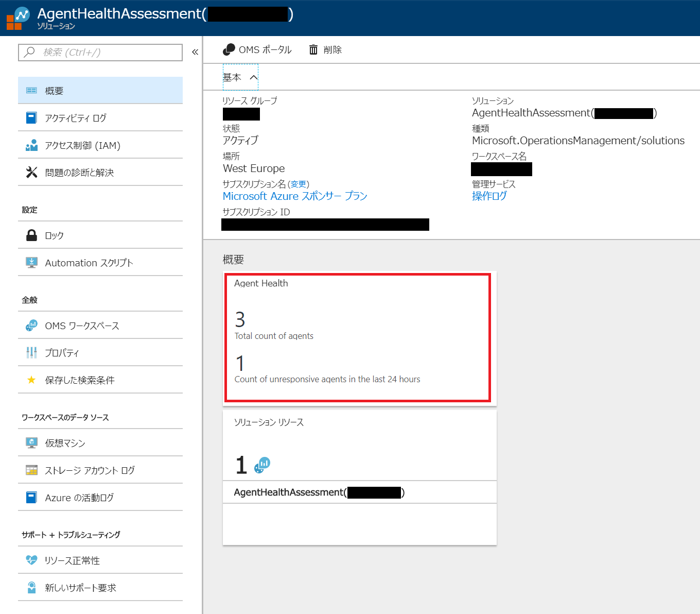Open the Microsoft Azure スポンサー プラン link
The image size is (700, 614).
click(295, 196)
